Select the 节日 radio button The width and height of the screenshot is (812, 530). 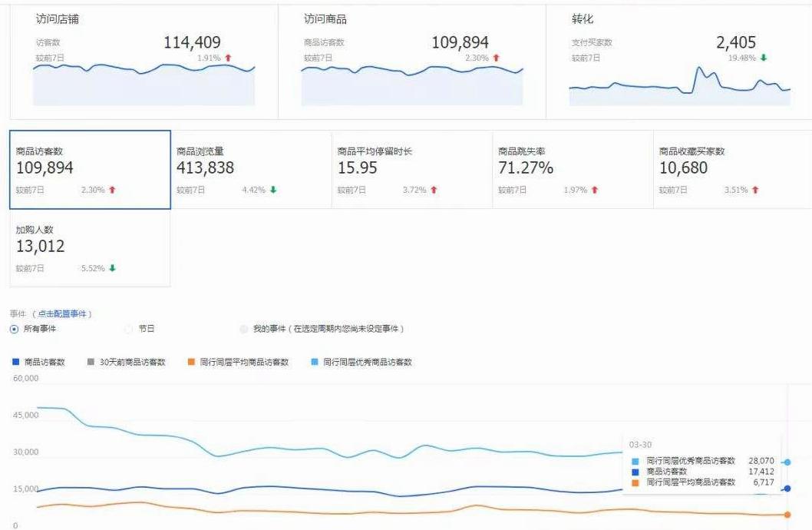128,329
